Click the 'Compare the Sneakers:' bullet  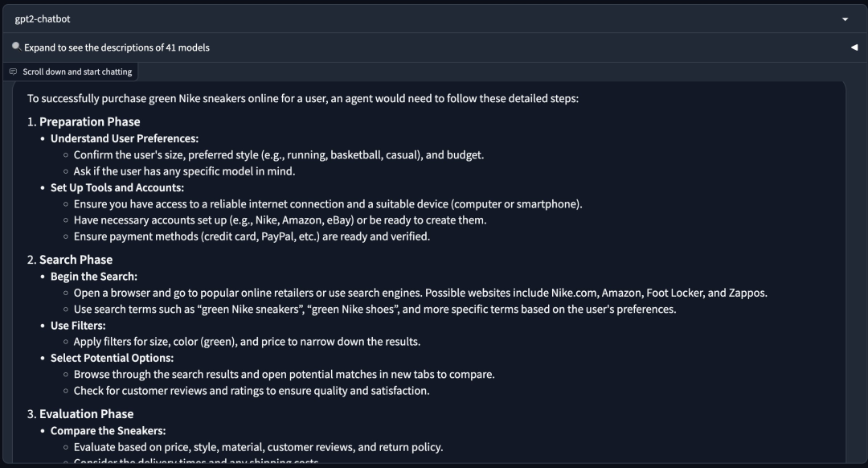pos(108,431)
